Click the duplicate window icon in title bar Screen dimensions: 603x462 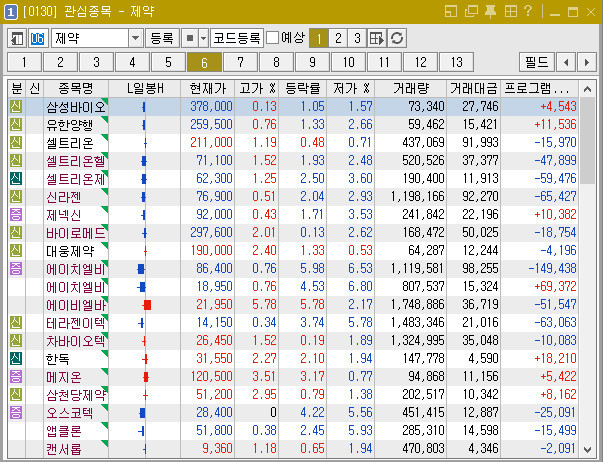point(471,12)
